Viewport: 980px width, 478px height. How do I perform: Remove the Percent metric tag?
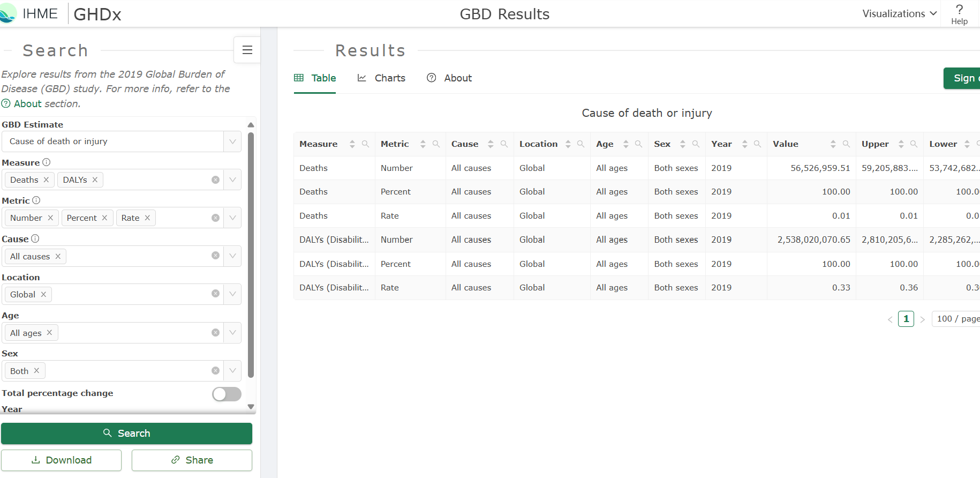[x=104, y=218]
